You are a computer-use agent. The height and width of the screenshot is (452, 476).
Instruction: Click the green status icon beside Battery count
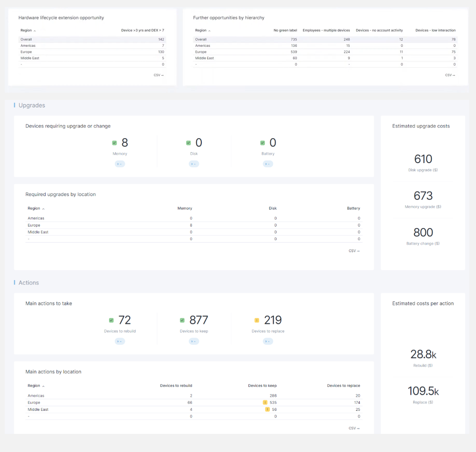[x=262, y=143]
